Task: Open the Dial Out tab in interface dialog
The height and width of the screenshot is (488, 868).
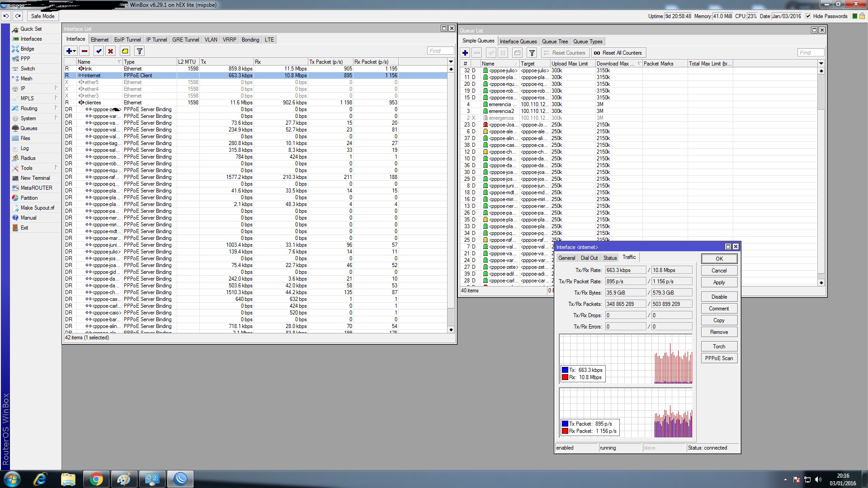Action: point(589,258)
